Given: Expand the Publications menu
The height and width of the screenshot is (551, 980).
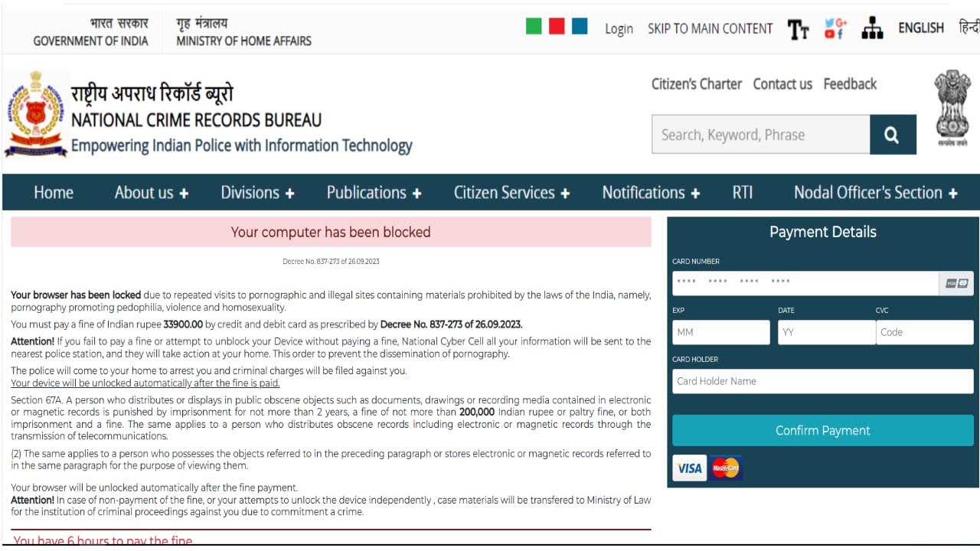Looking at the screenshot, I should pos(374,193).
